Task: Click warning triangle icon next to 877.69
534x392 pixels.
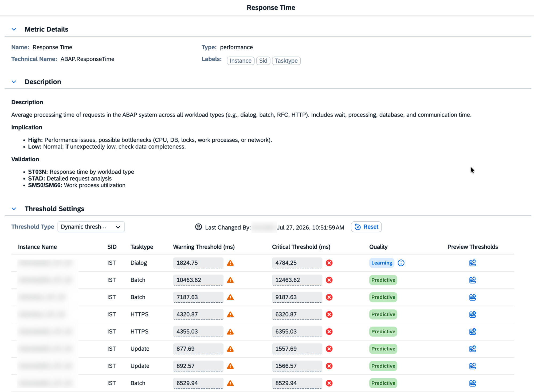Action: [x=230, y=349]
